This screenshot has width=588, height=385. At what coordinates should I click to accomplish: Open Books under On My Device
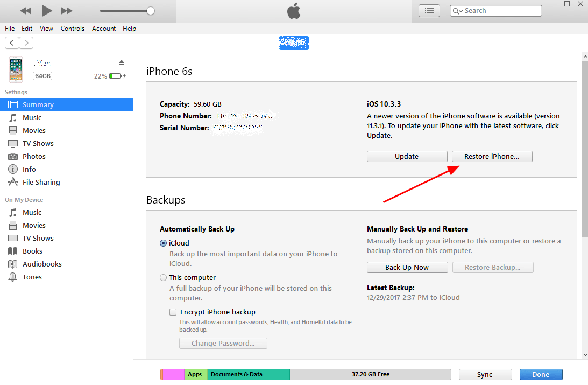(66, 251)
